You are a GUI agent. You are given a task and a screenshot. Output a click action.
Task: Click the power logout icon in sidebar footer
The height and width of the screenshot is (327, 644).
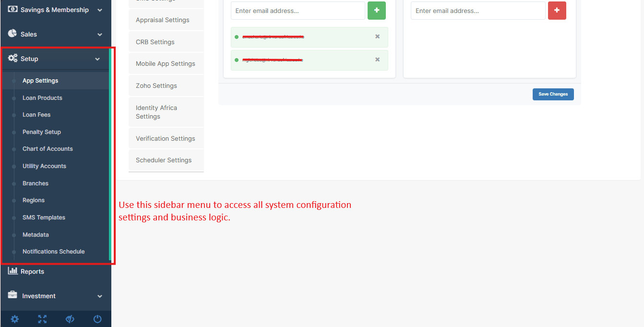pos(97,319)
